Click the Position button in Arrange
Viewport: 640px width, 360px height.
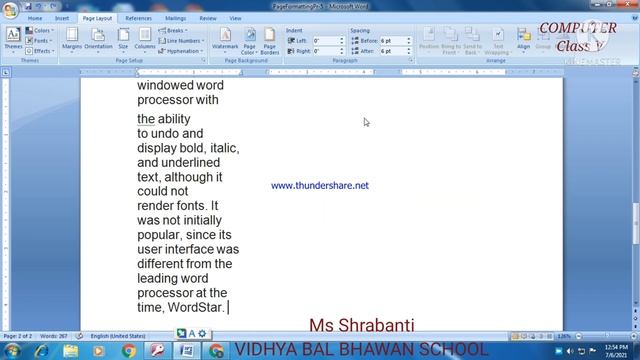click(x=429, y=41)
